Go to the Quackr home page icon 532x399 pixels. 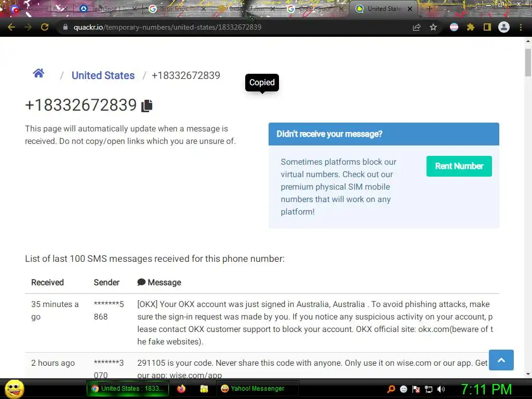pyautogui.click(x=38, y=73)
